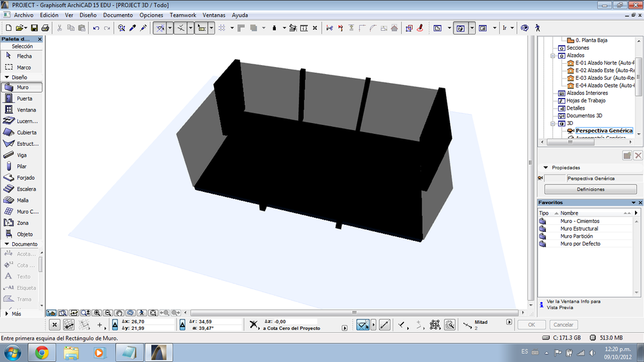Toggle guide lines button in toolbar
The image size is (644, 362).
pyautogui.click(x=160, y=28)
